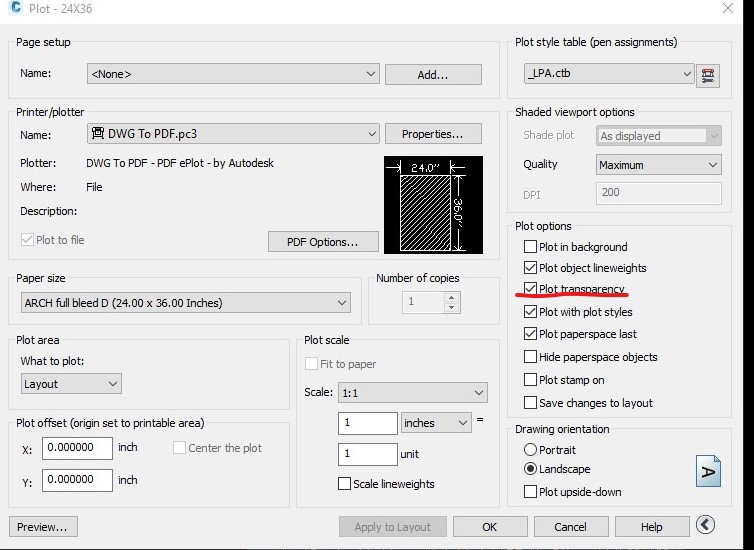Check Save changes to layout
This screenshot has width=754, height=550.
click(x=530, y=402)
